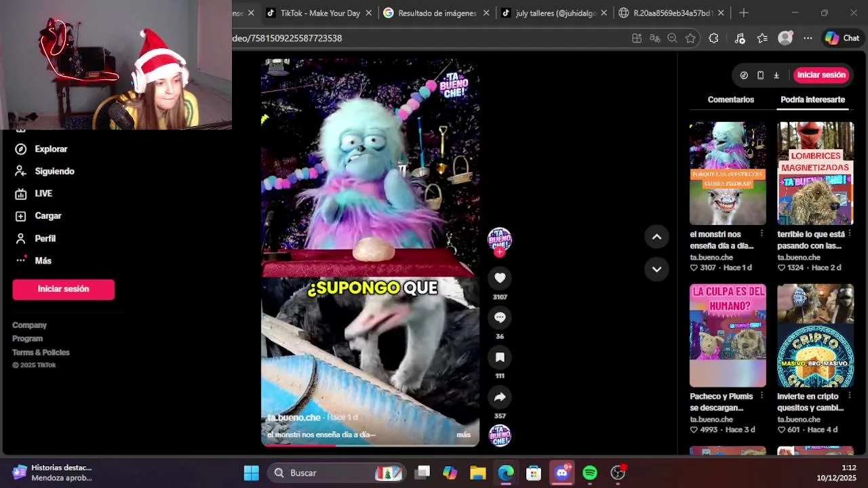Click ta.bueno.che username on video
This screenshot has height=488, width=868.
tap(294, 418)
